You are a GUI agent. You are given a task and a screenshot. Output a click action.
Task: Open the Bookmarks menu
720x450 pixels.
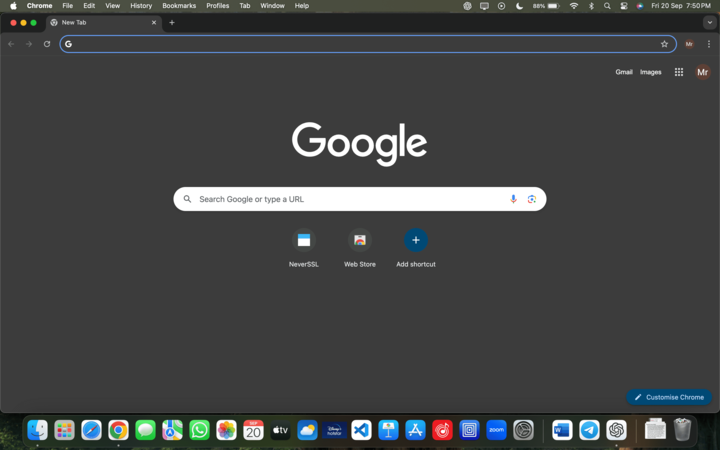coord(179,6)
